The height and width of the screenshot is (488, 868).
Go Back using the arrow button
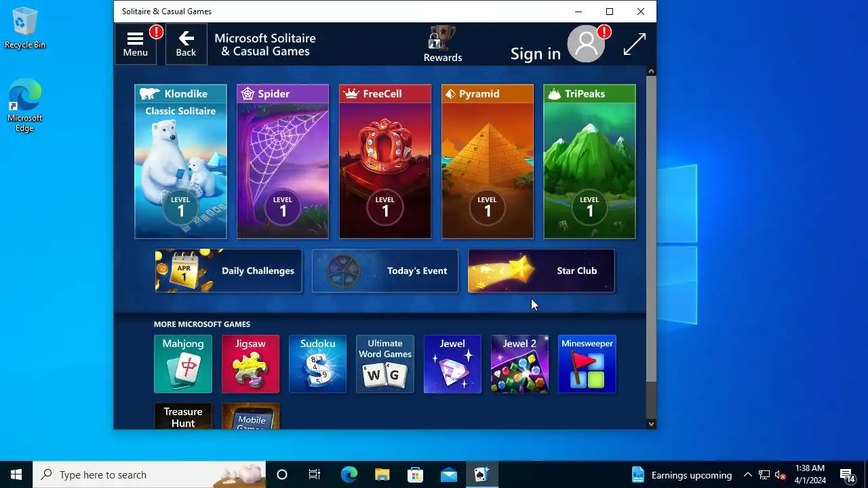point(186,45)
